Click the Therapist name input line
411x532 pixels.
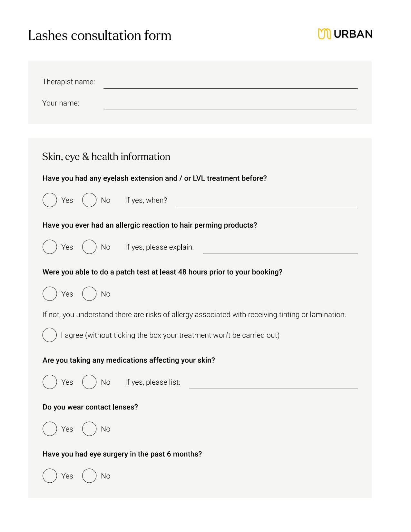(230, 84)
